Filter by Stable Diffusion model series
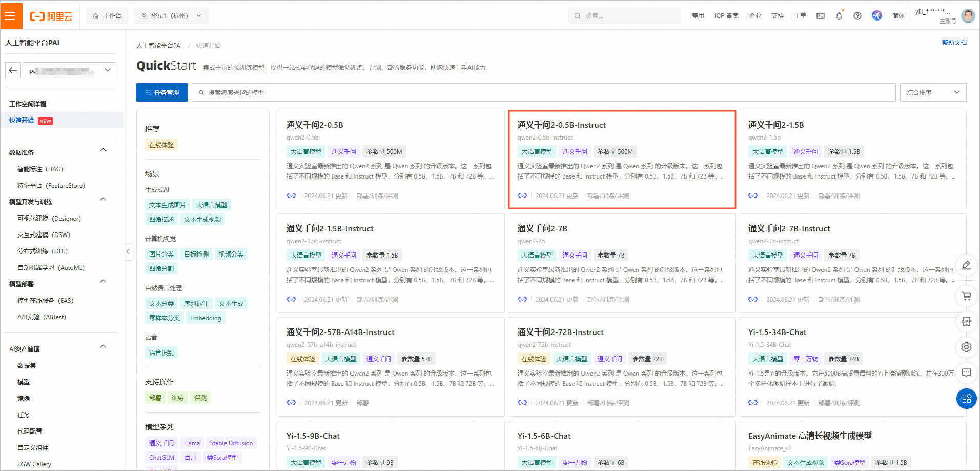 point(231,443)
